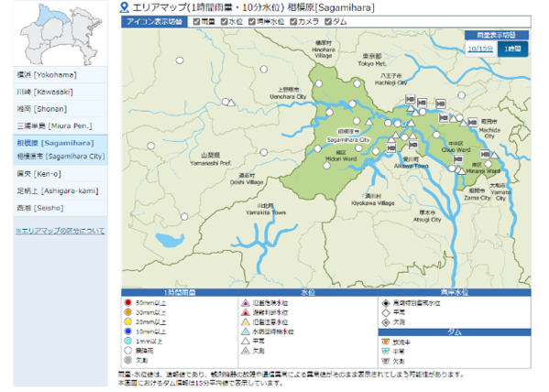Click the orange 30mm以上 legend swatch
The height and width of the screenshot is (392, 549).
pos(127,311)
